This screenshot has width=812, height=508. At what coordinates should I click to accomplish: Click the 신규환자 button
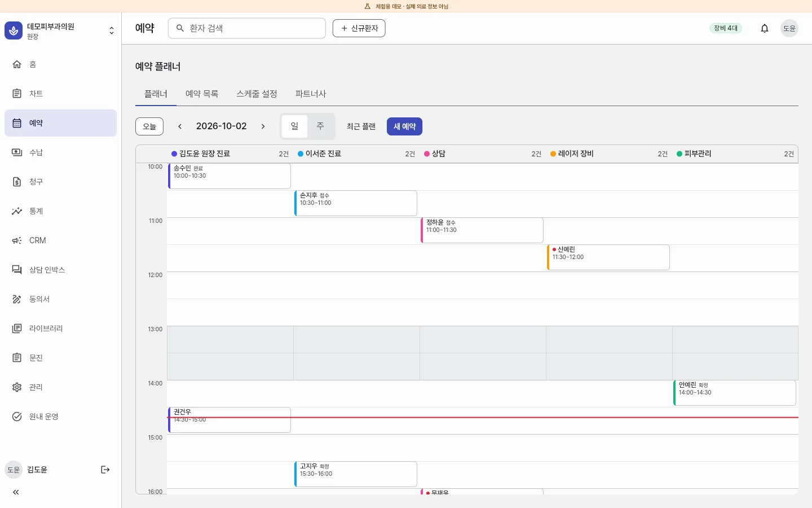[x=359, y=28]
